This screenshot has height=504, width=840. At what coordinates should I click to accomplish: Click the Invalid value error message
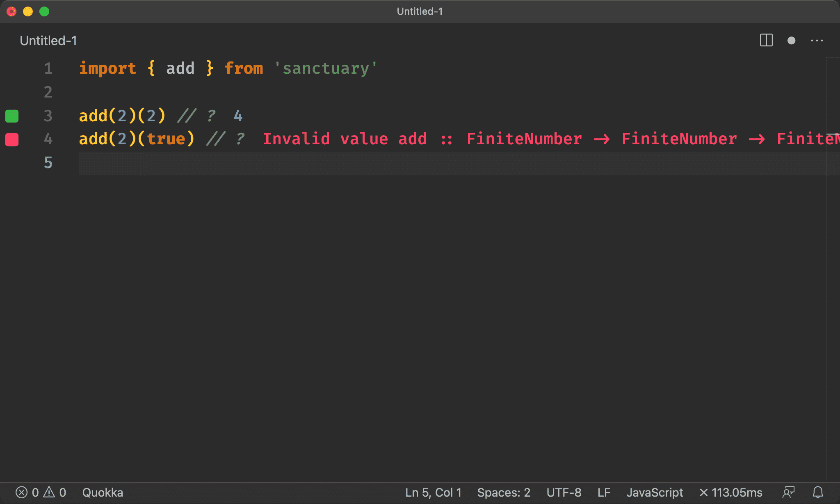[x=551, y=139]
